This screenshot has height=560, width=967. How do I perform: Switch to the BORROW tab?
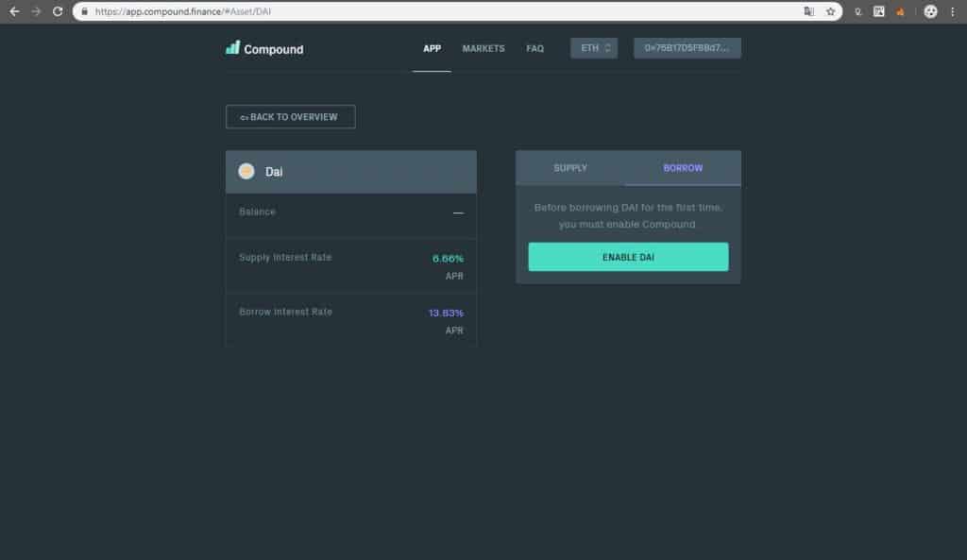coord(683,168)
